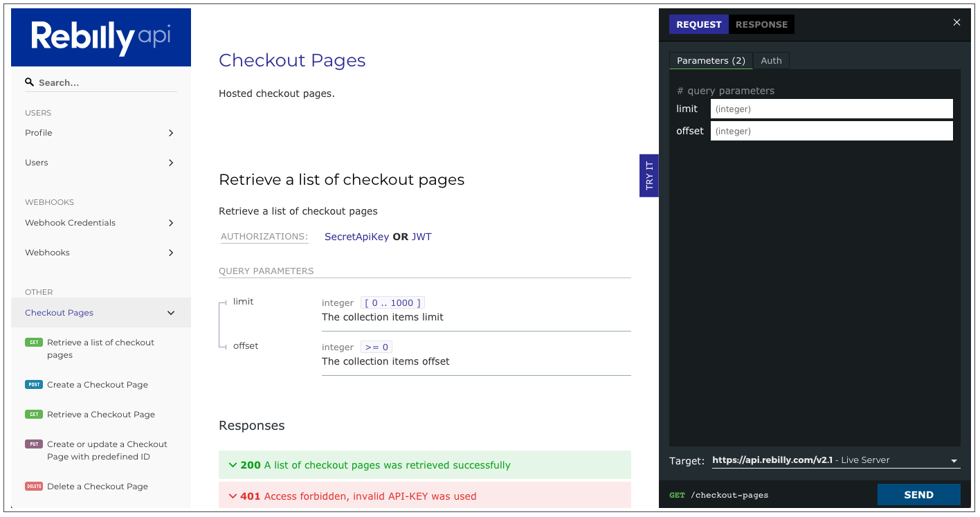980x517 pixels.
Task: Click the offset integer input field
Action: [x=832, y=131]
